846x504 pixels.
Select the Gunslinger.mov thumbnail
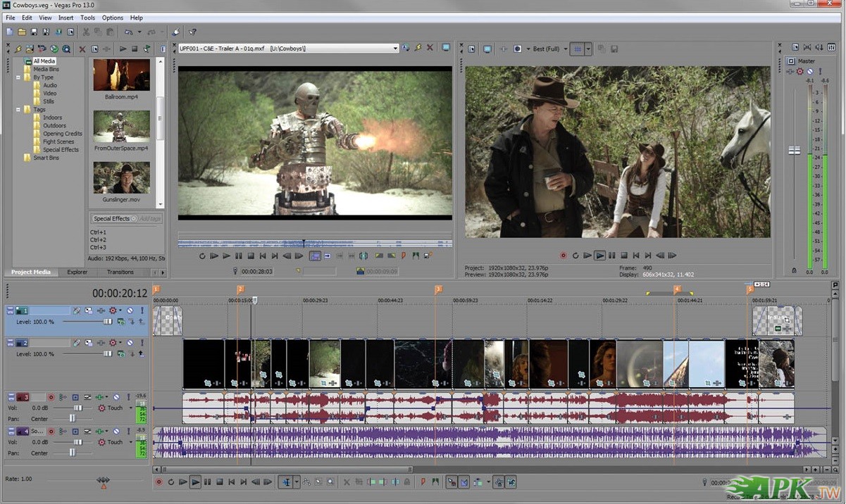tap(122, 178)
